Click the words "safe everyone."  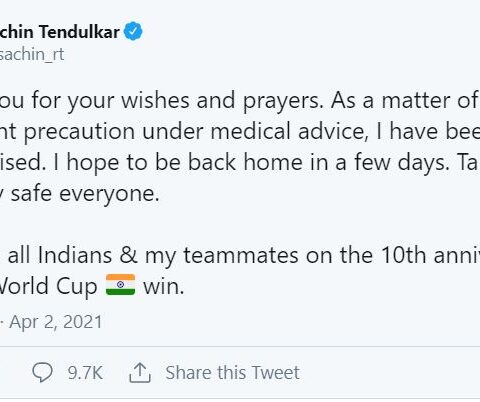[85, 193]
